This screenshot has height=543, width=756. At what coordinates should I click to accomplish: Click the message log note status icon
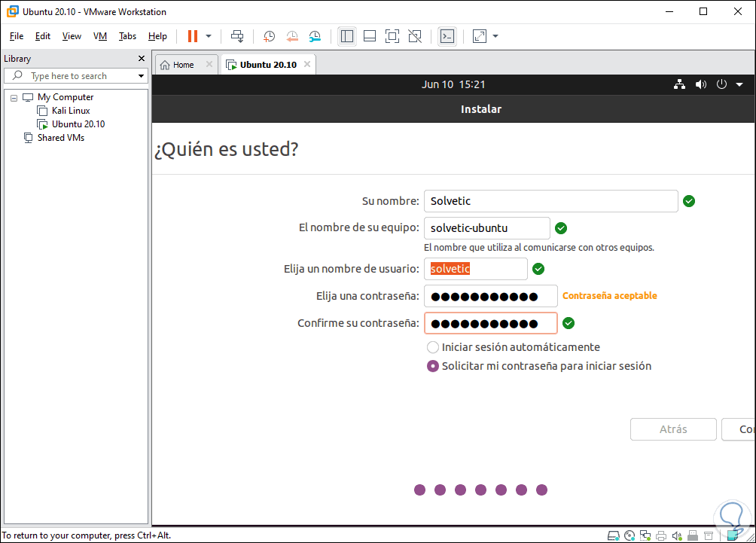point(733,535)
